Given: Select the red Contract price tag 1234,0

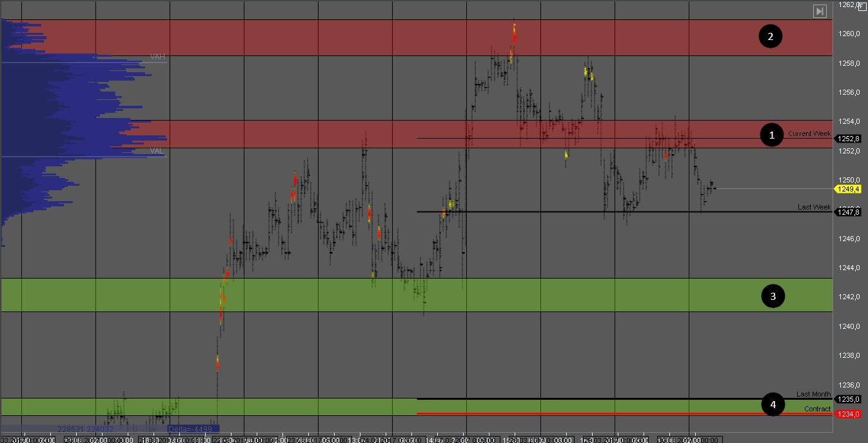Looking at the screenshot, I should pos(848,414).
